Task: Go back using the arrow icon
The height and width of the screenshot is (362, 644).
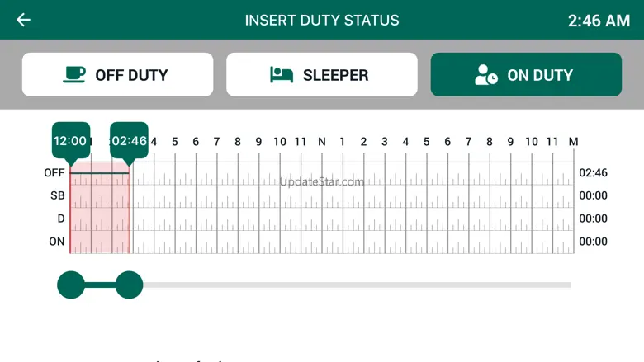Action: tap(23, 20)
